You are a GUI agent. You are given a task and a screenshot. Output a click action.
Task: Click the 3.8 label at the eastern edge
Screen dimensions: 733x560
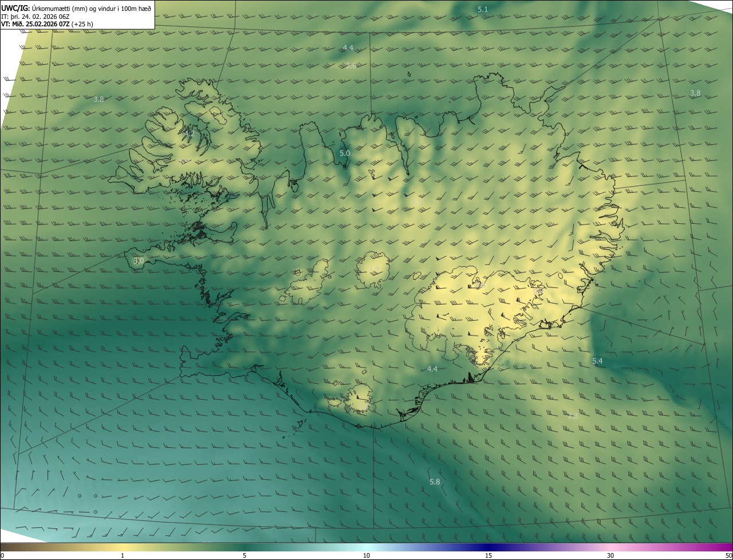tap(695, 93)
